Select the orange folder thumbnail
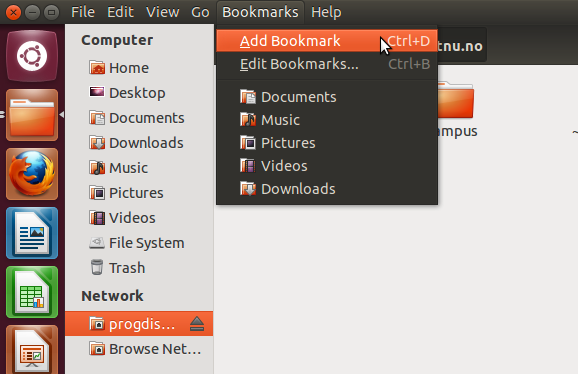Image resolution: width=578 pixels, height=374 pixels. pyautogui.click(x=455, y=100)
